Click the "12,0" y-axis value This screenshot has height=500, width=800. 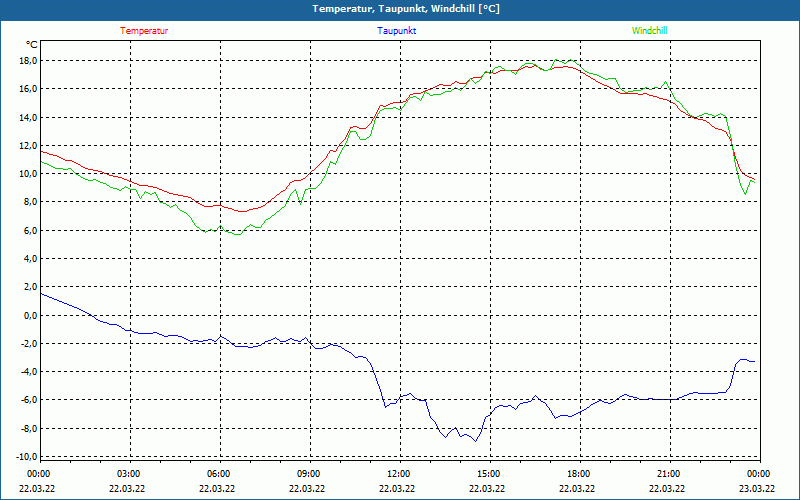coord(29,145)
